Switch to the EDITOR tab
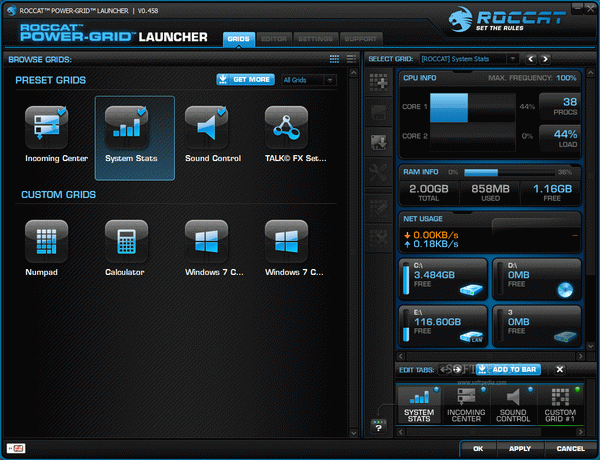 point(274,39)
